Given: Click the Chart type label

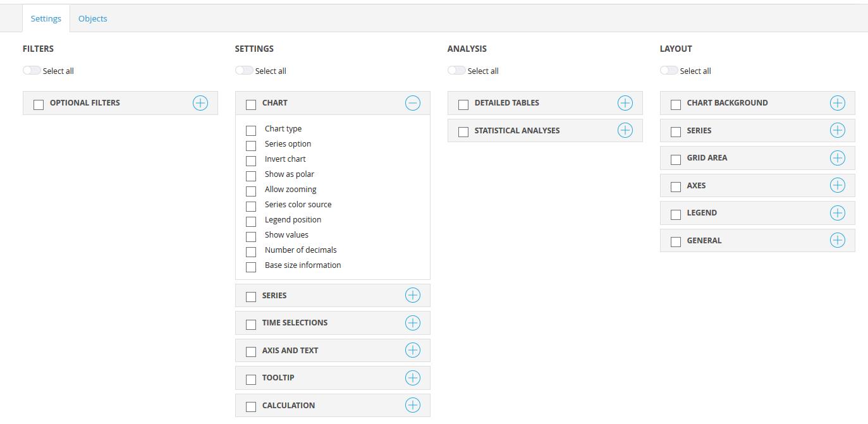Looking at the screenshot, I should pyautogui.click(x=283, y=129).
